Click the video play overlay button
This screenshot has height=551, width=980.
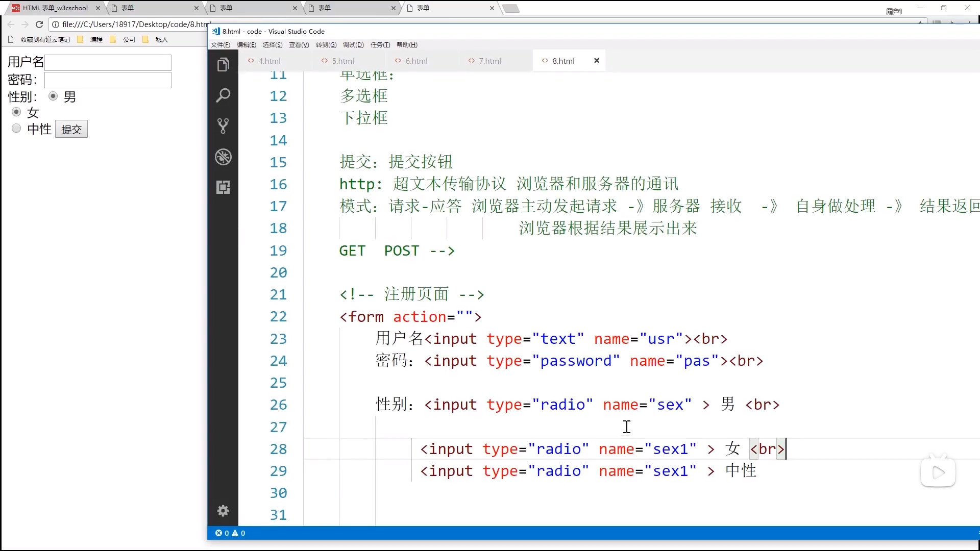point(938,472)
